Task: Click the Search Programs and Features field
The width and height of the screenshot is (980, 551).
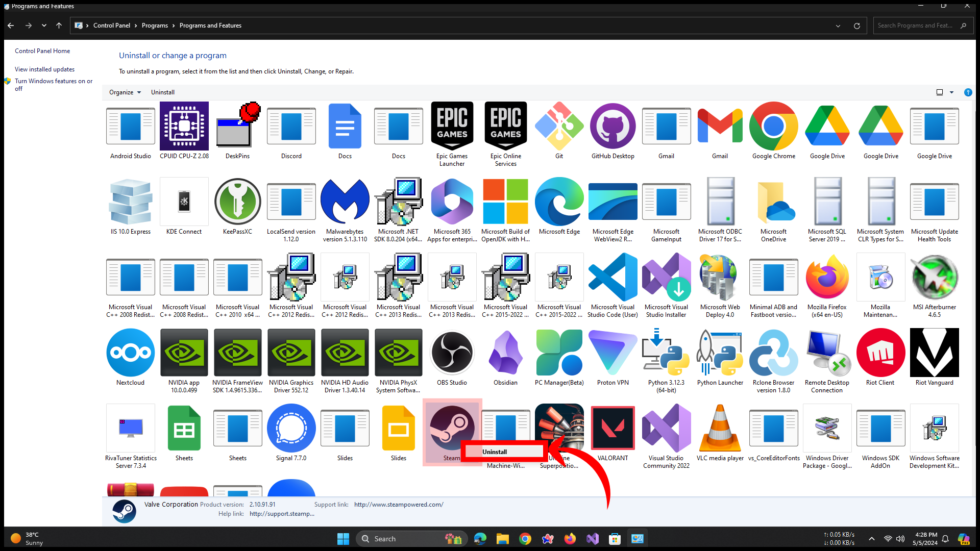Action: click(x=915, y=26)
